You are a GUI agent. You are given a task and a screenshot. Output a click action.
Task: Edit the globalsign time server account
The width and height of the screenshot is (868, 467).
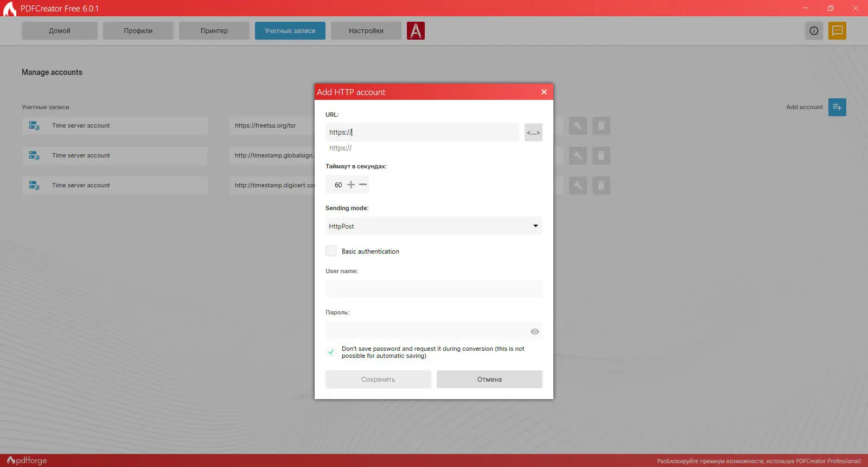pos(578,156)
